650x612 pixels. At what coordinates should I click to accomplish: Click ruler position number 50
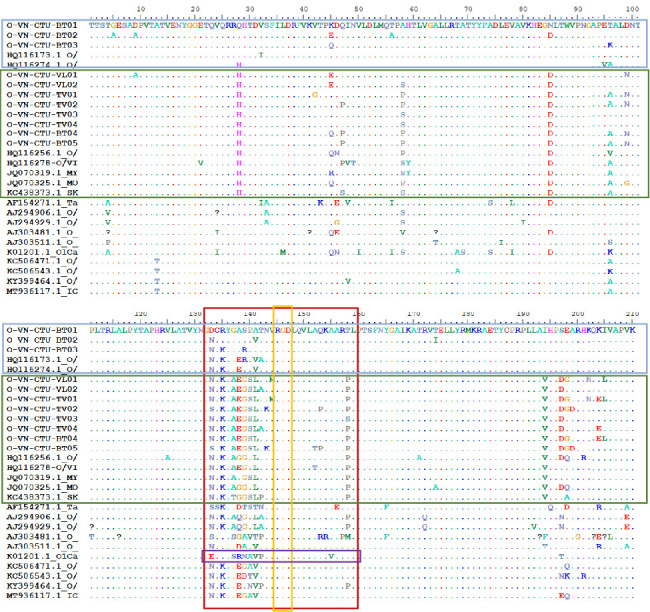359,9
